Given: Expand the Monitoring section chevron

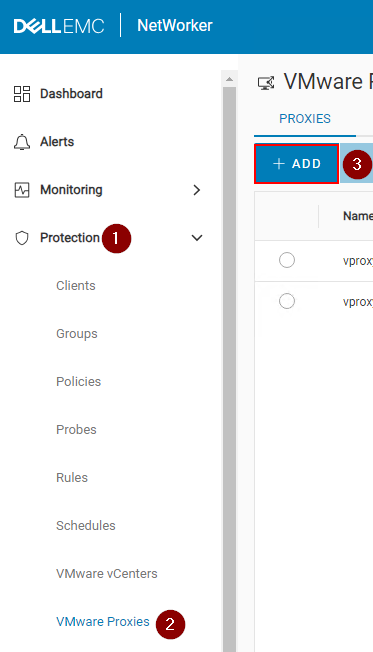Looking at the screenshot, I should 197,190.
